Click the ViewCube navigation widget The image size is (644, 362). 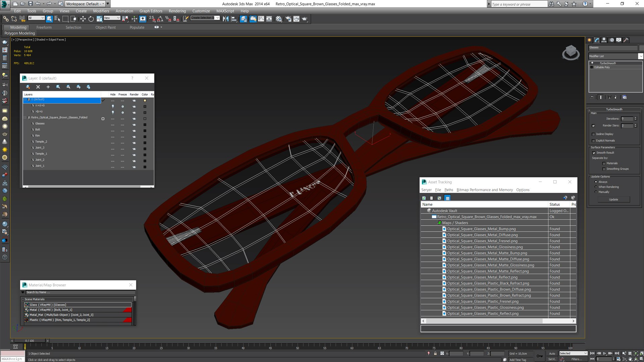[571, 53]
